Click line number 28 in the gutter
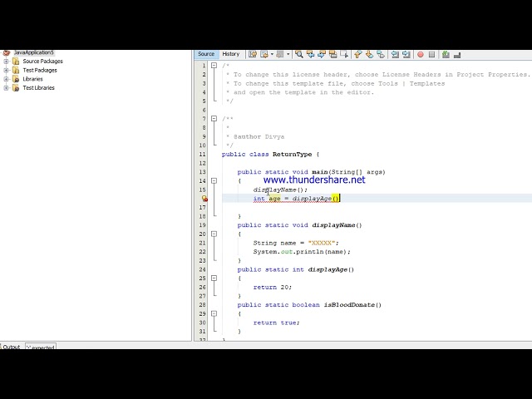 [202, 305]
